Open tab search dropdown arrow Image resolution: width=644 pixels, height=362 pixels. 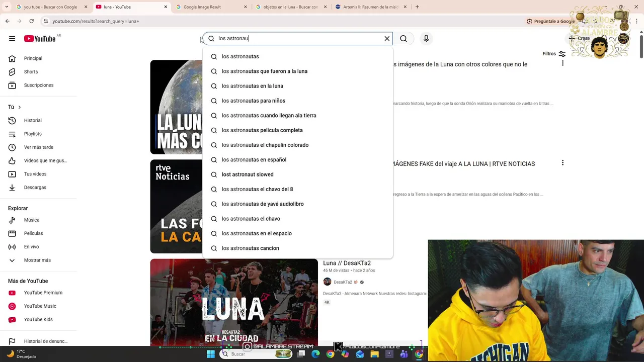click(x=6, y=7)
